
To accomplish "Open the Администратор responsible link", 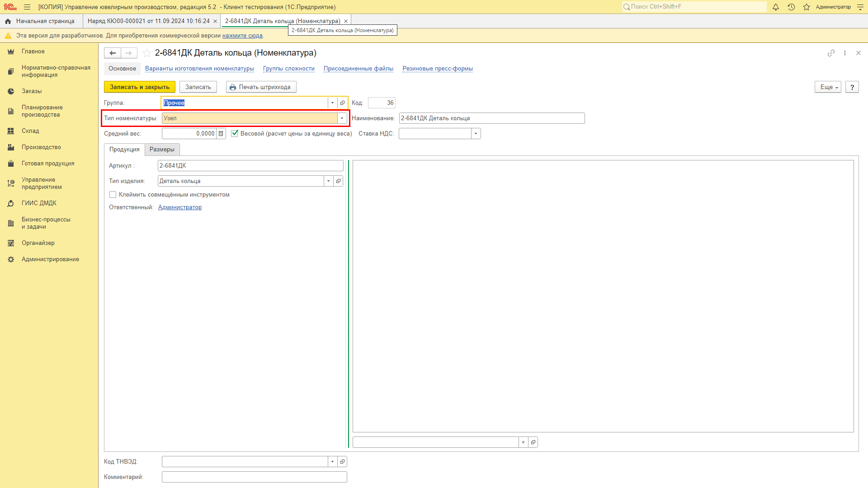I will click(180, 207).
